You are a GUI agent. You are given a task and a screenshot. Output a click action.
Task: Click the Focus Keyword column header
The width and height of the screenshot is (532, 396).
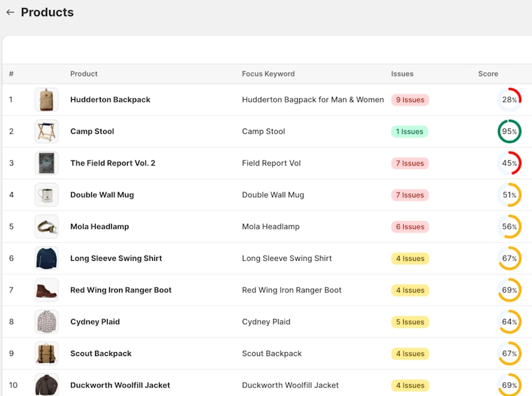coord(268,74)
